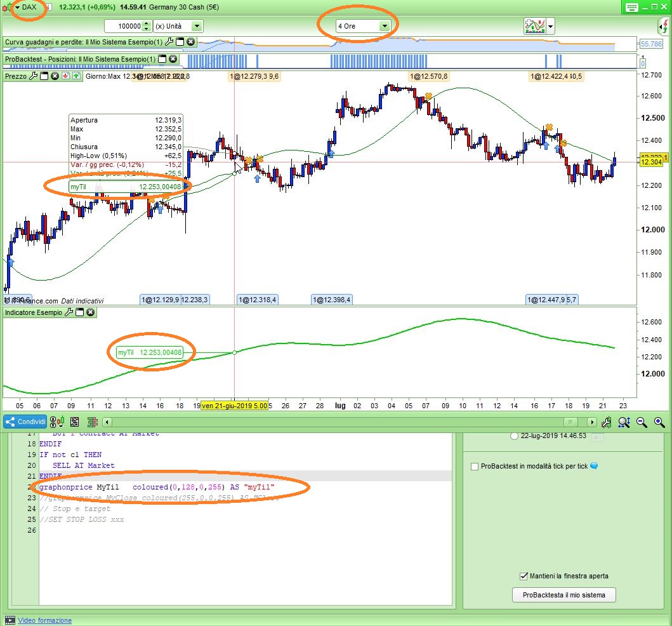Increase the 100000 quantity stepper
This screenshot has width=672, height=626.
point(147,23)
